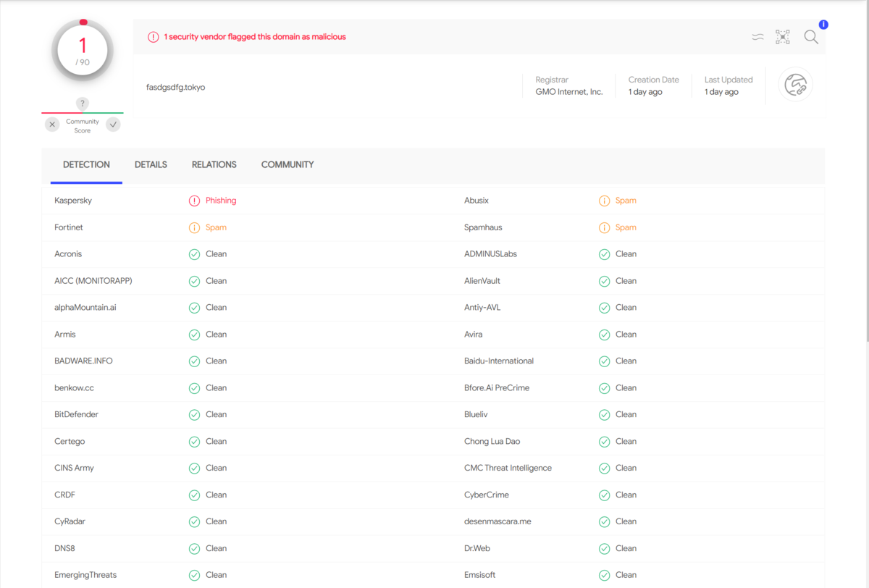Viewport: 869px width, 588px height.
Task: Click the similarity wave icon in header
Action: [757, 37]
